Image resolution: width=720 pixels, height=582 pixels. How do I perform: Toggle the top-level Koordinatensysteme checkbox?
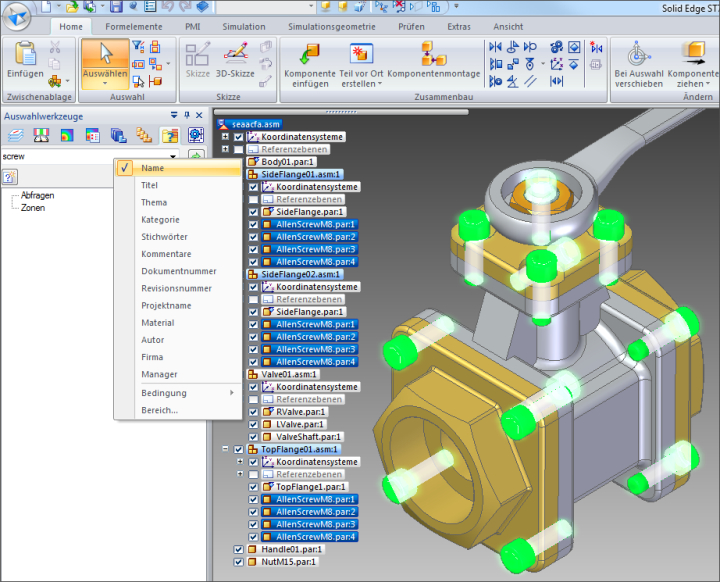coord(238,137)
